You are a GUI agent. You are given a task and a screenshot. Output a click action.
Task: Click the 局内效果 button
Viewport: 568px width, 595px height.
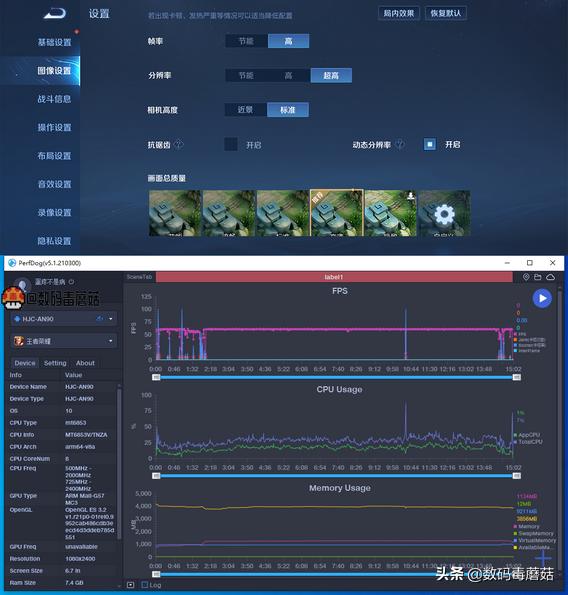click(x=398, y=13)
